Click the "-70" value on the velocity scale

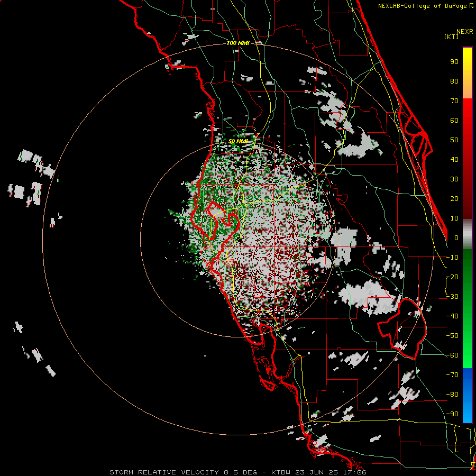click(452, 375)
